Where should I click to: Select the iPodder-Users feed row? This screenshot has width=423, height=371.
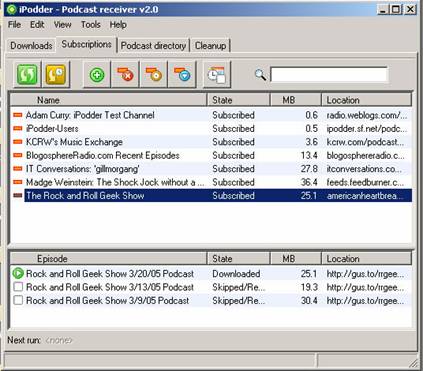pyautogui.click(x=211, y=128)
